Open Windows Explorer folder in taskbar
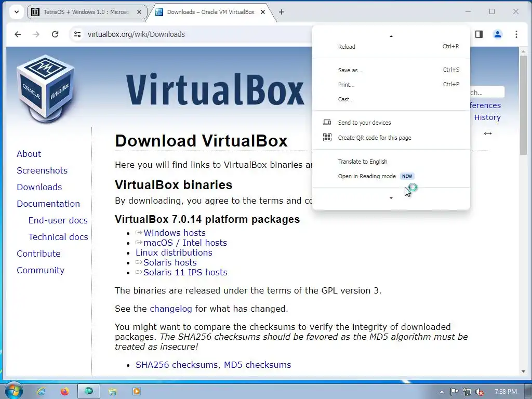The width and height of the screenshot is (532, 399). point(113,391)
